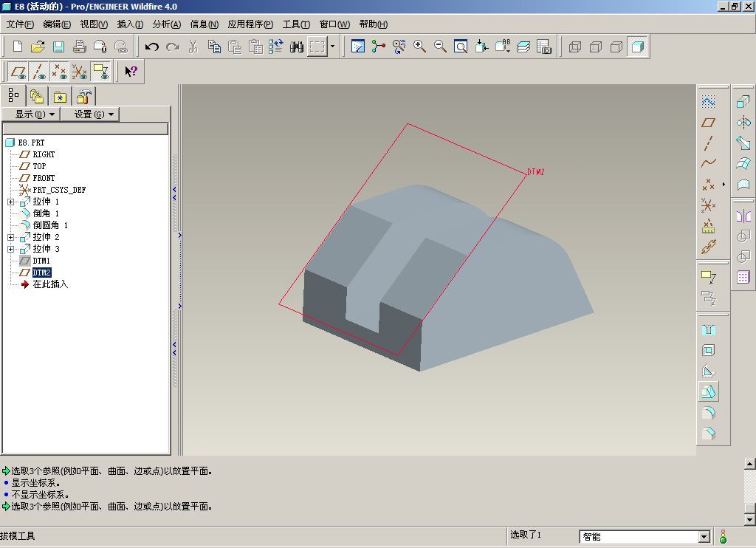Open the 文件 menu
756x548 pixels.
pyautogui.click(x=20, y=24)
